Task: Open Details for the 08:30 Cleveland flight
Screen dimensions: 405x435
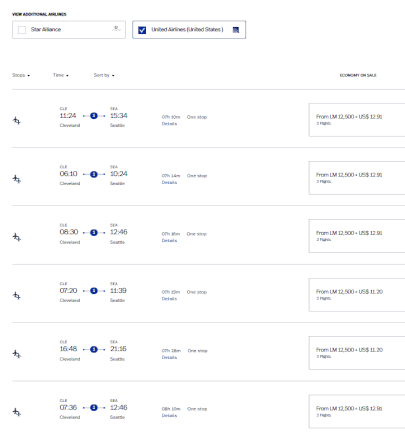Action: click(169, 241)
